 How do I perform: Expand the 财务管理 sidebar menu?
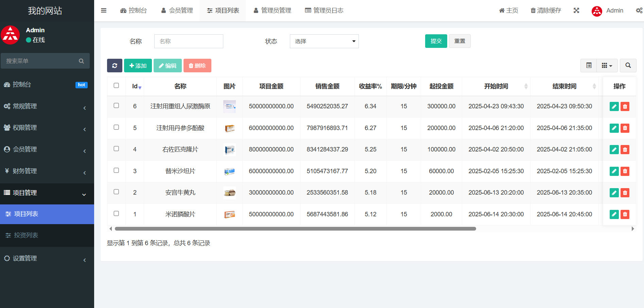point(47,171)
